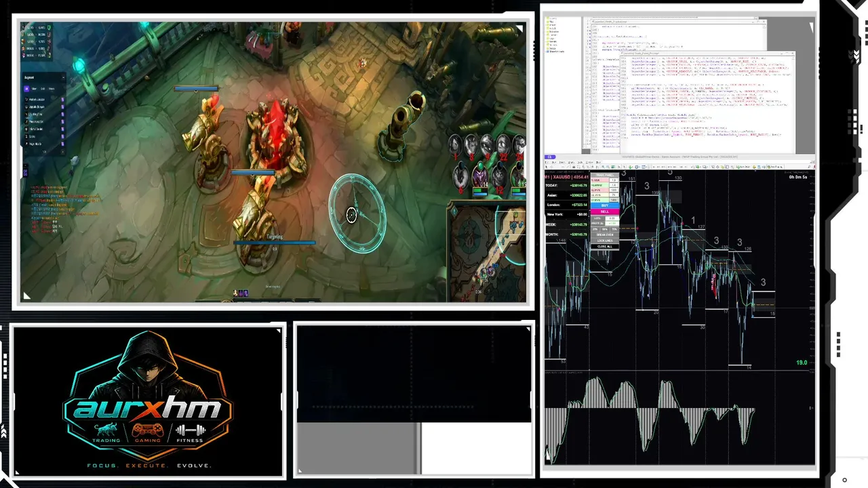868x488 pixels.
Task: Click the MONTH profit row
Action: click(566, 235)
